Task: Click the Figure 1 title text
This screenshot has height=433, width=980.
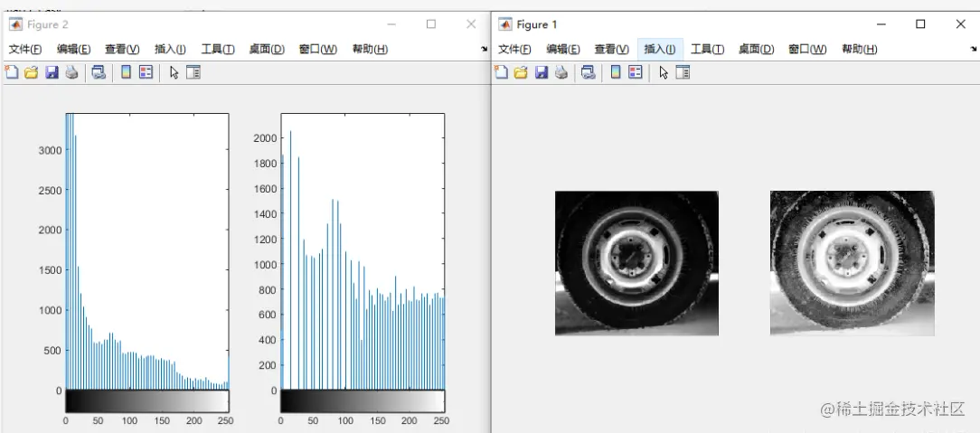Action: pos(536,24)
